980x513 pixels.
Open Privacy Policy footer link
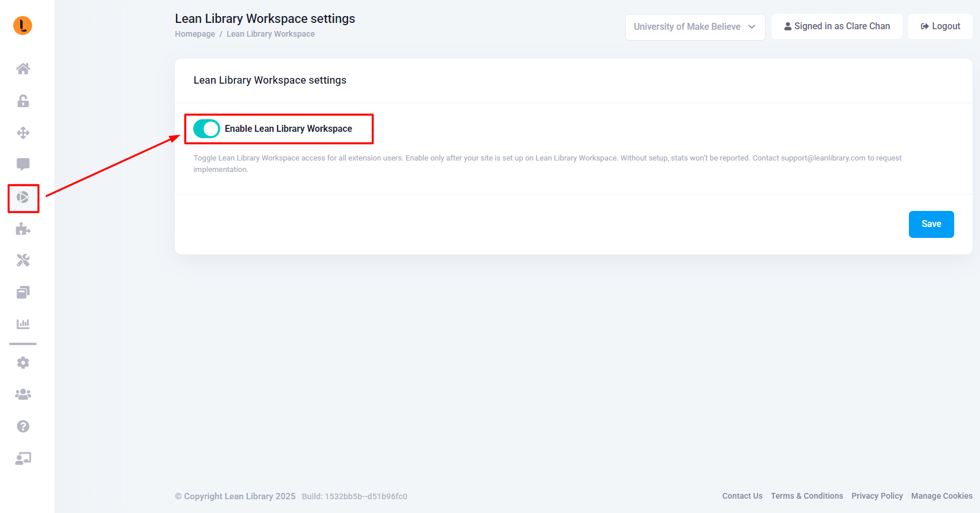pyautogui.click(x=877, y=496)
